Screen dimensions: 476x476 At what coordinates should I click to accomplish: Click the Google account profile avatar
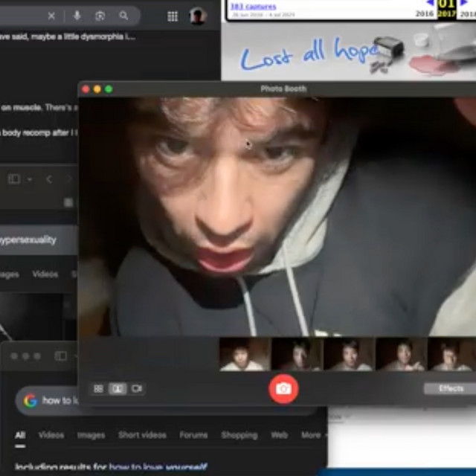[x=197, y=16]
